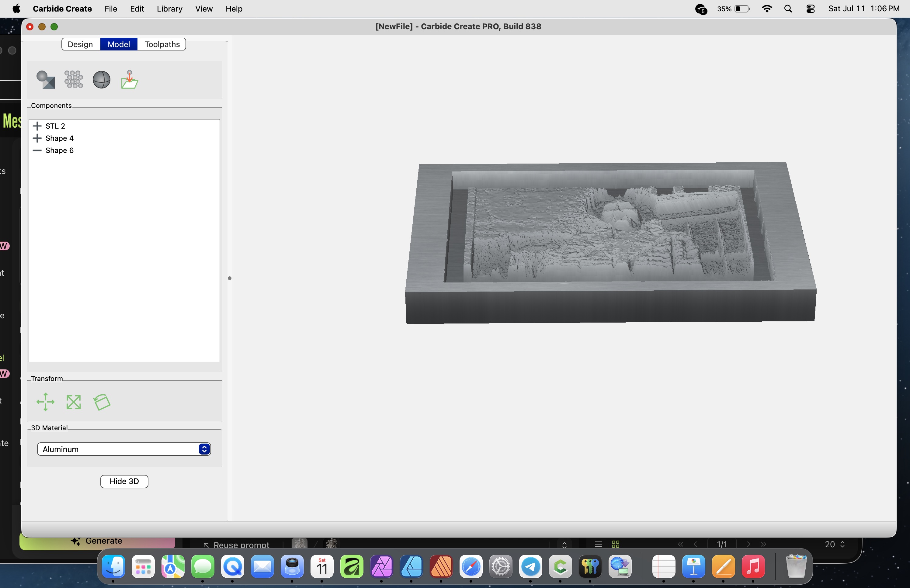The image size is (910, 588).
Task: Click the Add Shape component icon
Action: point(45,79)
